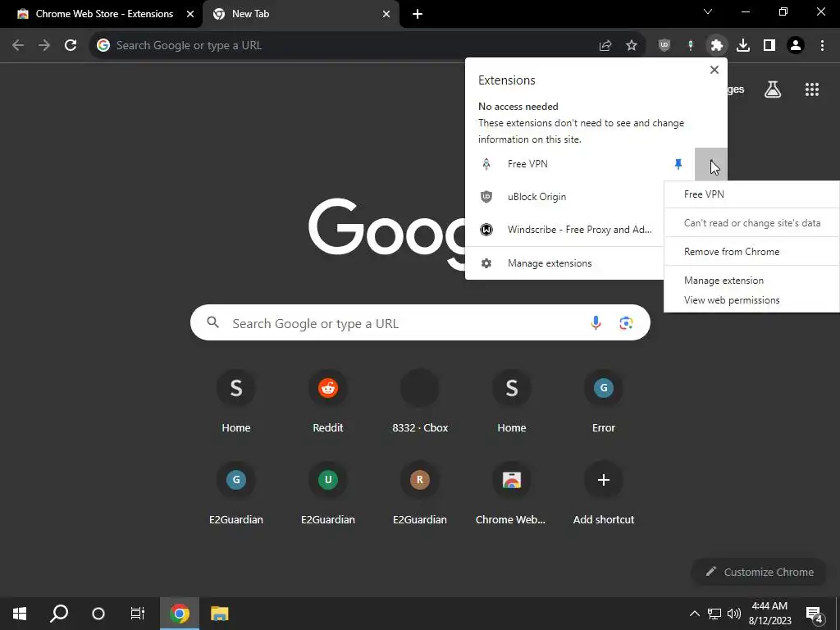Screen dimensions: 840x630
Task: Open the 8332 · Cbox shortcut
Action: pyautogui.click(x=420, y=400)
